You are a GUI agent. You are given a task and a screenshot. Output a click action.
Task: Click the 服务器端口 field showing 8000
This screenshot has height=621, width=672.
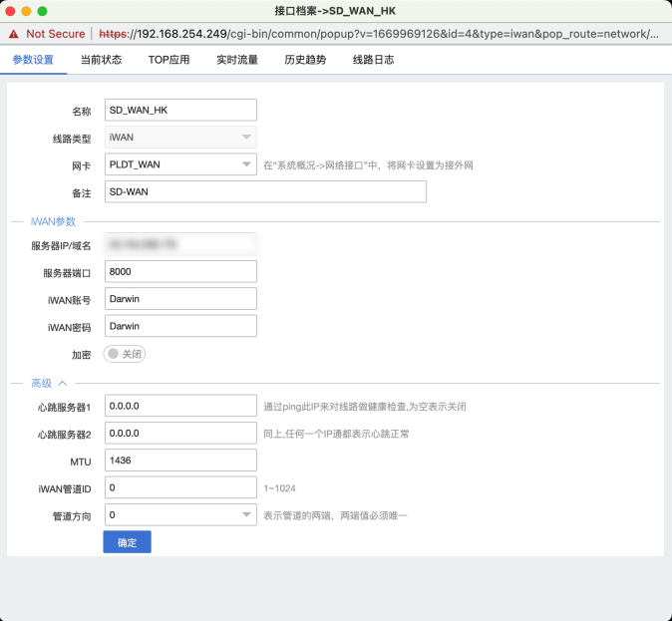[180, 271]
